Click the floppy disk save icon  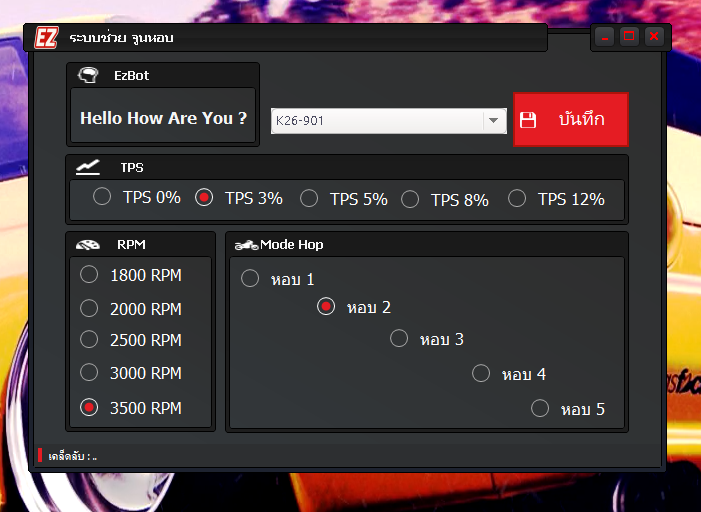(x=529, y=120)
